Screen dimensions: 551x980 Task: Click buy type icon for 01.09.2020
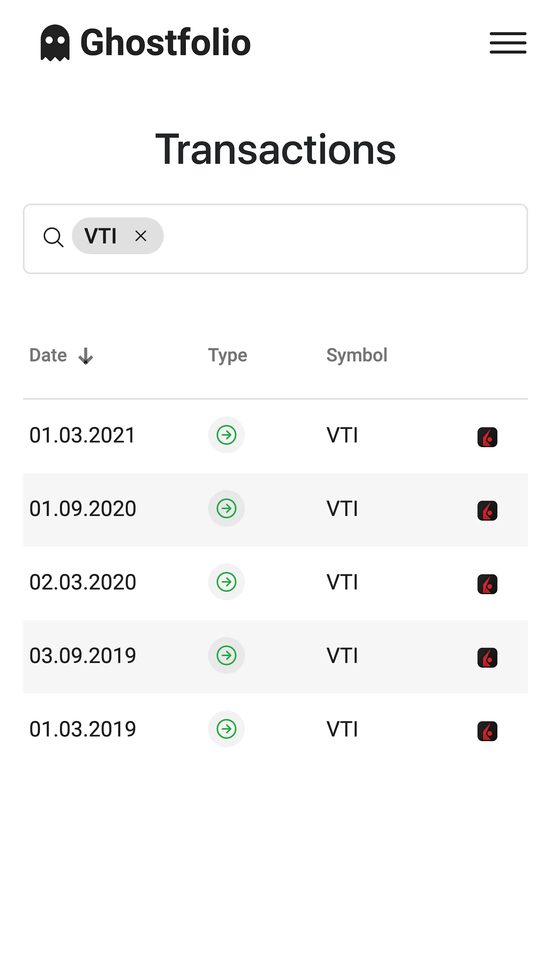(x=226, y=508)
